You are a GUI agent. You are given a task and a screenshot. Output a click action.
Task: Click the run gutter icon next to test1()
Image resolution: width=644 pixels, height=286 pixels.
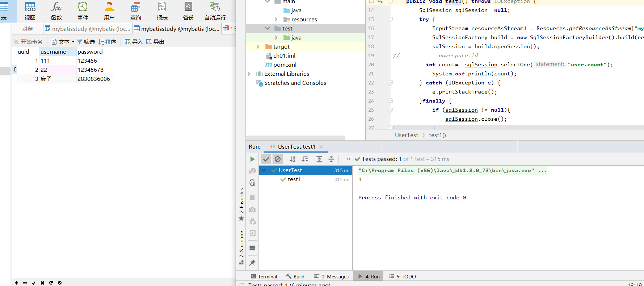[380, 1]
